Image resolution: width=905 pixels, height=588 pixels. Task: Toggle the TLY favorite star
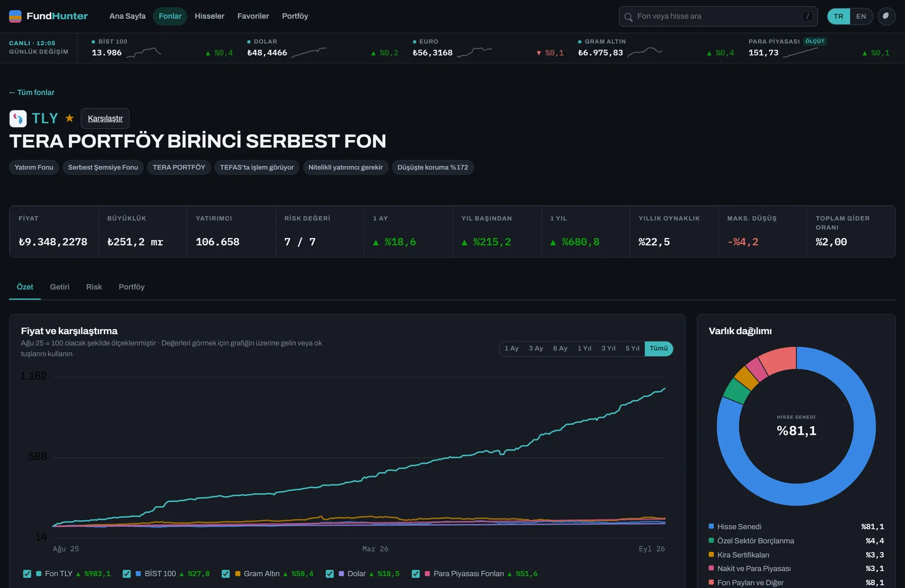point(70,118)
